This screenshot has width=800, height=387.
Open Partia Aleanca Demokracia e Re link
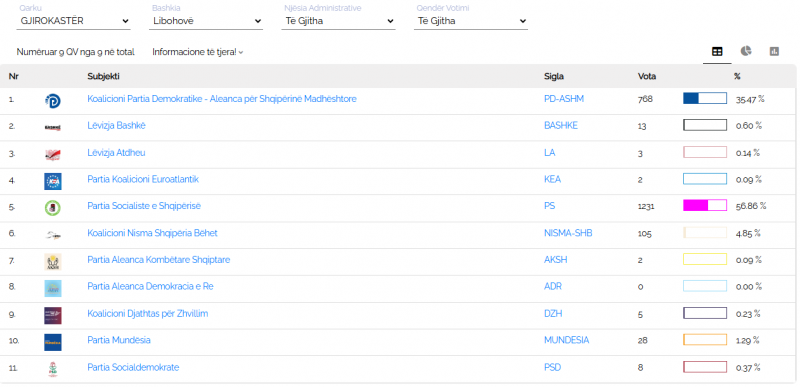pyautogui.click(x=151, y=287)
